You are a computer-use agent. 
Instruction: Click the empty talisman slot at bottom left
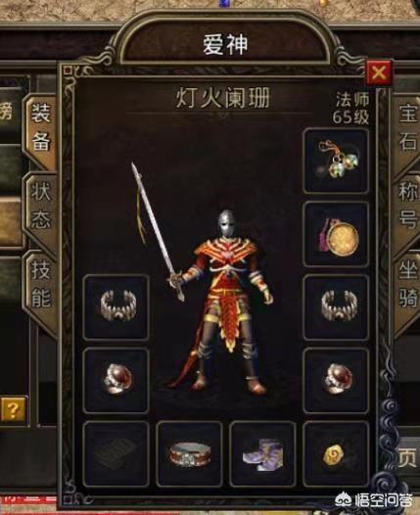116,454
